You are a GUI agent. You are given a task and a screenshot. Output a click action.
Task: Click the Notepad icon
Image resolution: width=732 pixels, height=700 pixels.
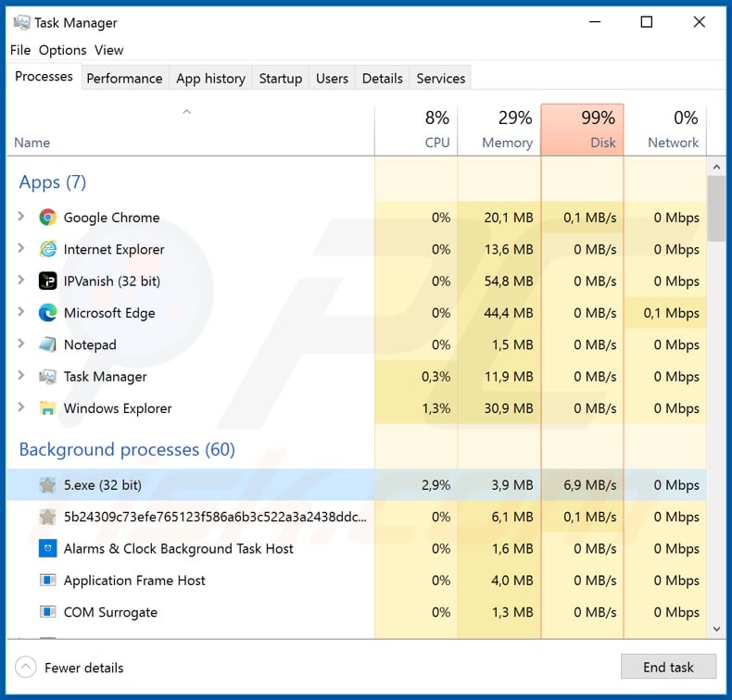pyautogui.click(x=47, y=344)
